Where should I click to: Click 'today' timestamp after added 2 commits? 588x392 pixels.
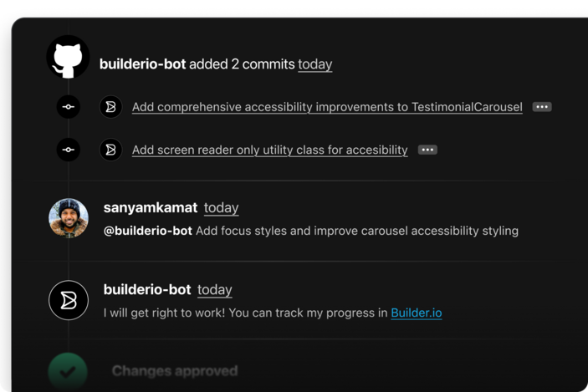(x=315, y=64)
